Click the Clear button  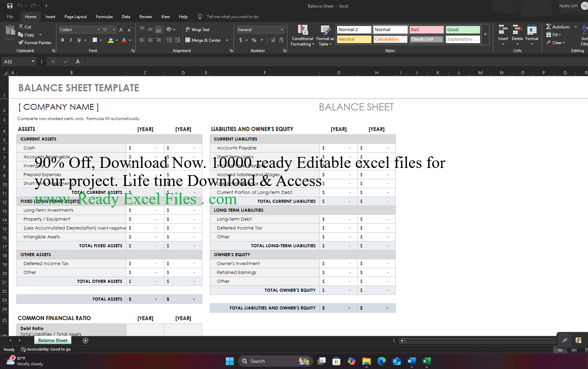click(556, 42)
